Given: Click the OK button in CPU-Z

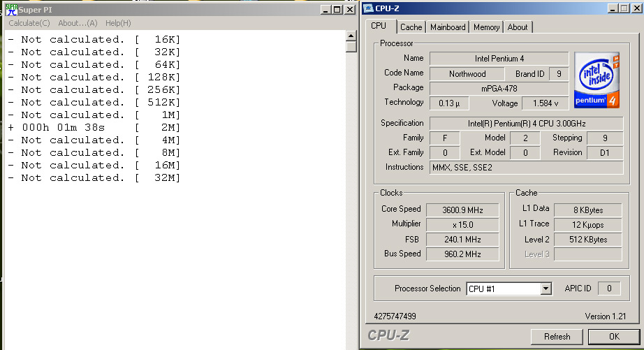Looking at the screenshot, I should coord(614,337).
